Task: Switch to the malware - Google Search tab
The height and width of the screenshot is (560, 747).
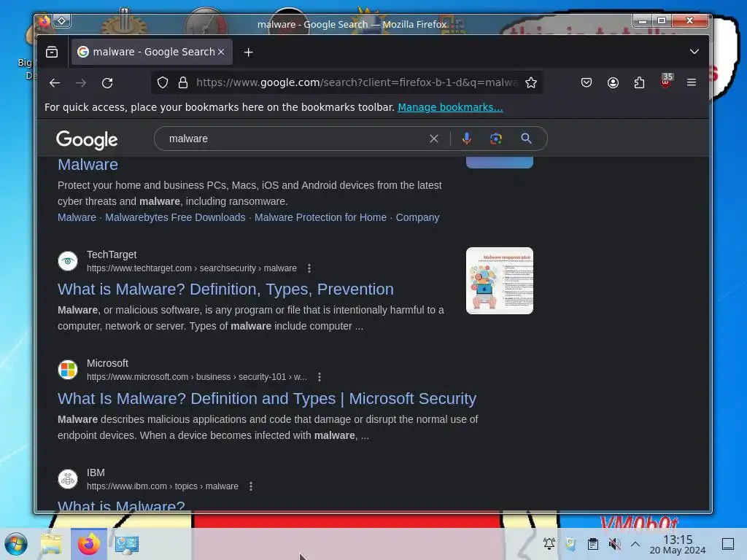Action: 152,52
